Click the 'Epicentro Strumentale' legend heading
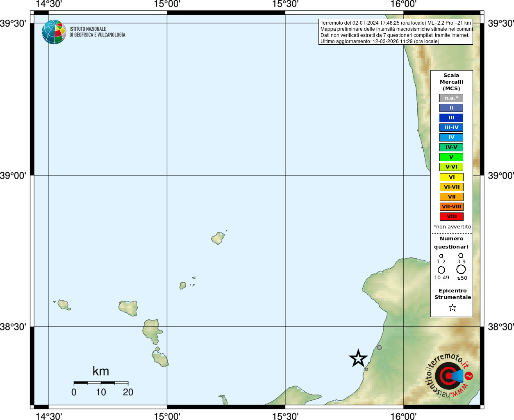This screenshot has height=420, width=514. coord(453,294)
